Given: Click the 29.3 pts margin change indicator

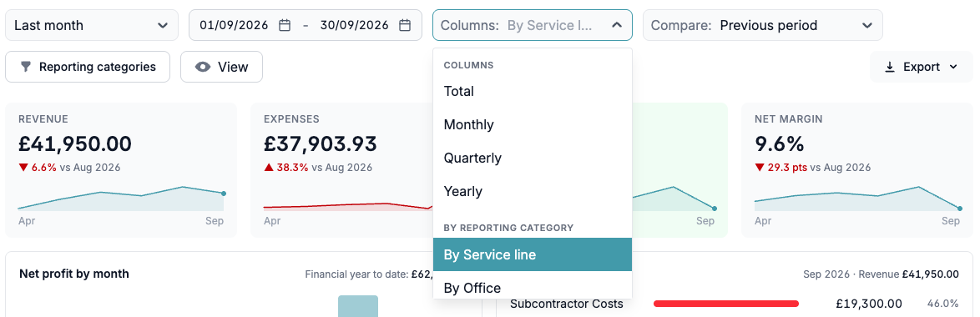Looking at the screenshot, I should (x=781, y=167).
